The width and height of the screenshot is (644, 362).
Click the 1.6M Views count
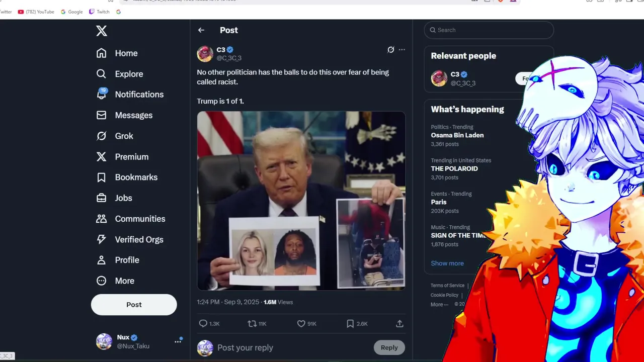point(278,302)
